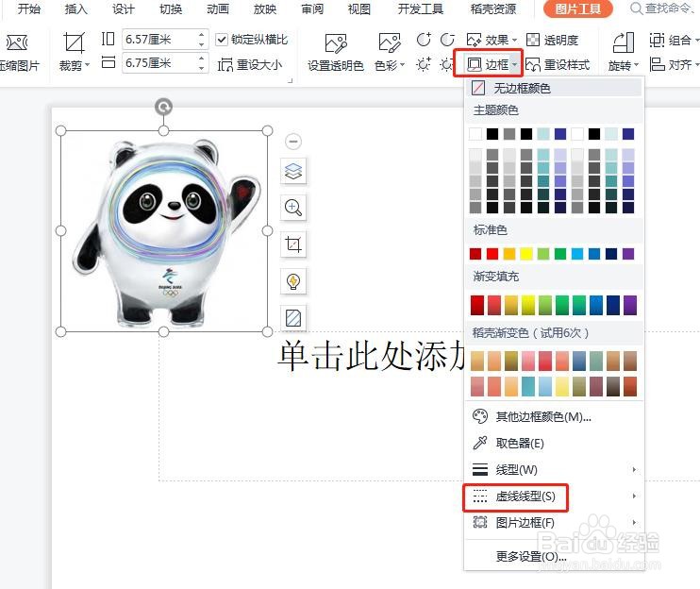Choose the purple gradient fill swatch
The width and height of the screenshot is (700, 589).
[x=630, y=306]
